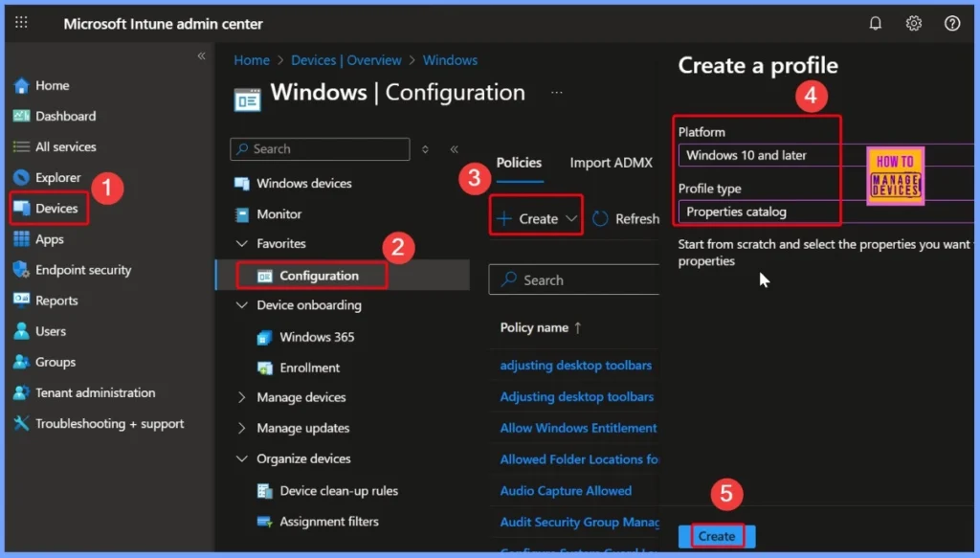This screenshot has width=980, height=558.
Task: Click the Apps grid icon
Action: (x=21, y=238)
